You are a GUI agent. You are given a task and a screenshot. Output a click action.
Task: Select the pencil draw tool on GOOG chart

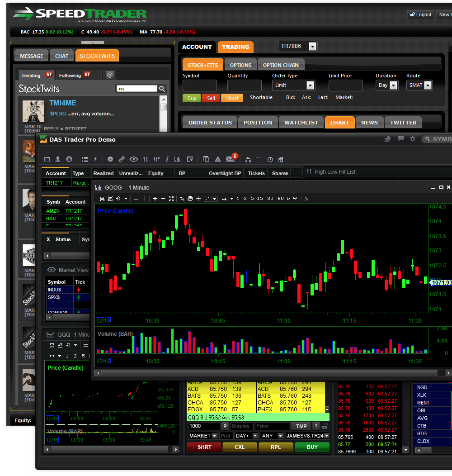pos(182,199)
